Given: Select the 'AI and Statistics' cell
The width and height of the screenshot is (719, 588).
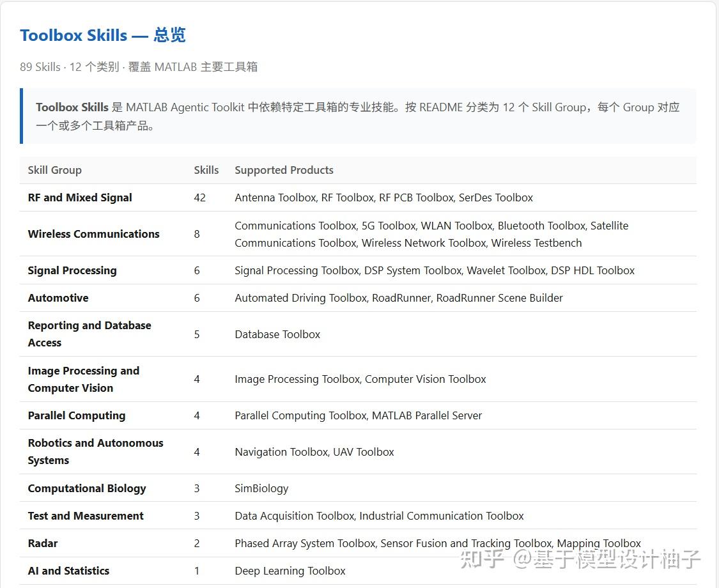Looking at the screenshot, I should 68,571.
